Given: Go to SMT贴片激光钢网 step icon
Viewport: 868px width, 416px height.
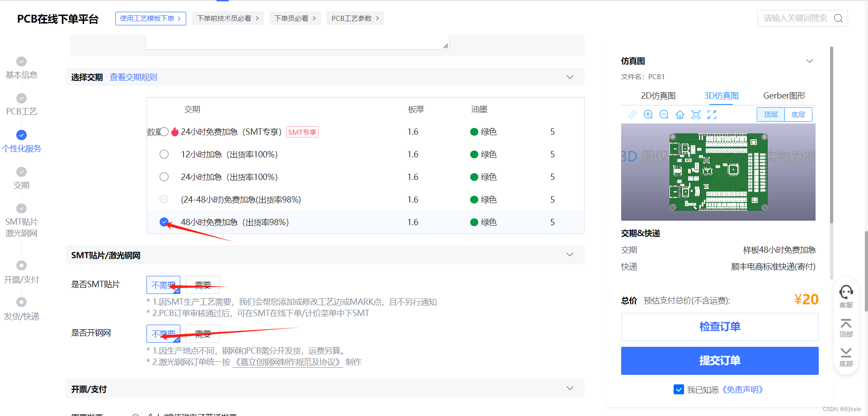Looking at the screenshot, I should coord(21,208).
